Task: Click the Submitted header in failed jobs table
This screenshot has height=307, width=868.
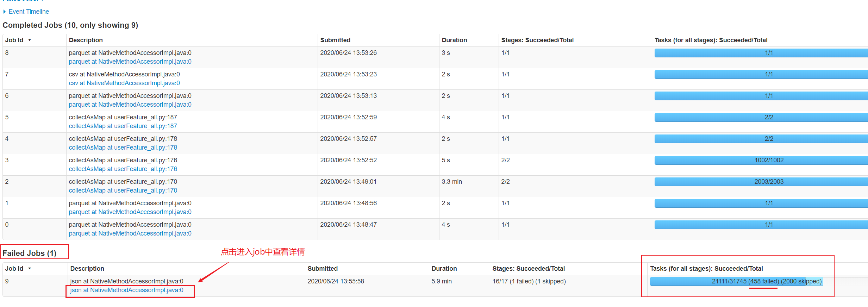Action: tap(323, 269)
